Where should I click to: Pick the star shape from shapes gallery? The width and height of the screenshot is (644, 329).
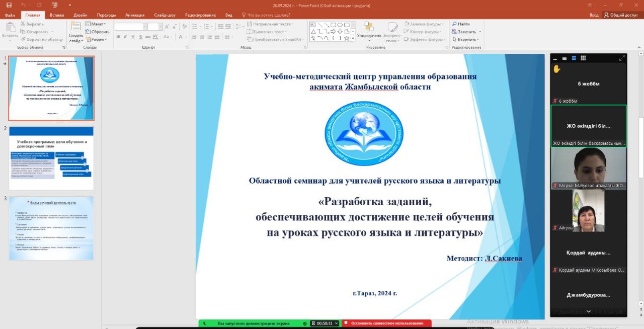click(347, 38)
